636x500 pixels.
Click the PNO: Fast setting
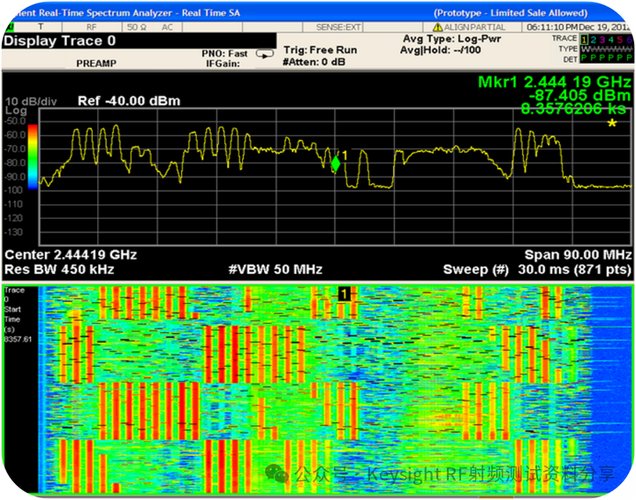click(x=225, y=54)
